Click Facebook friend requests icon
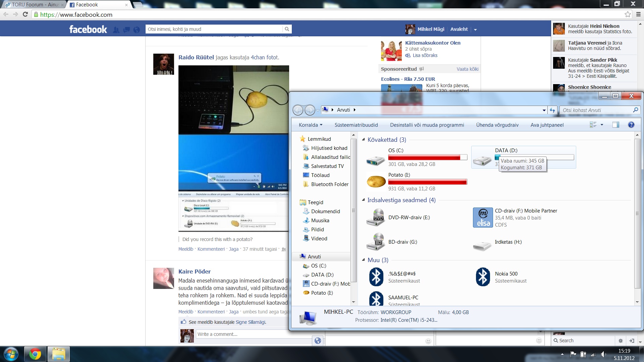The width and height of the screenshot is (644, 362). click(x=116, y=30)
